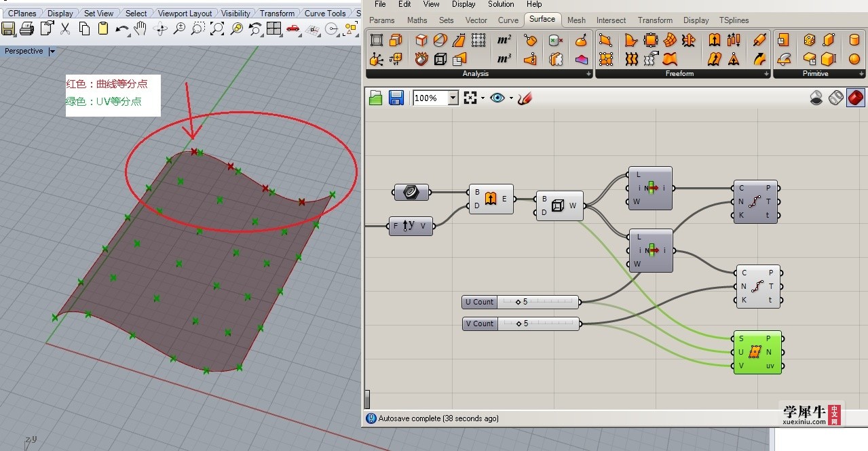Select the Zoom Window tool
The width and height of the screenshot is (868, 451).
198,28
